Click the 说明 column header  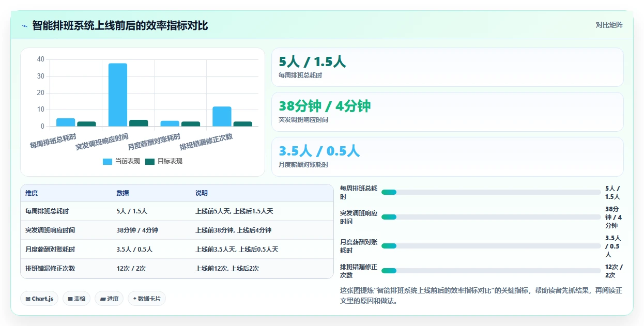(202, 193)
